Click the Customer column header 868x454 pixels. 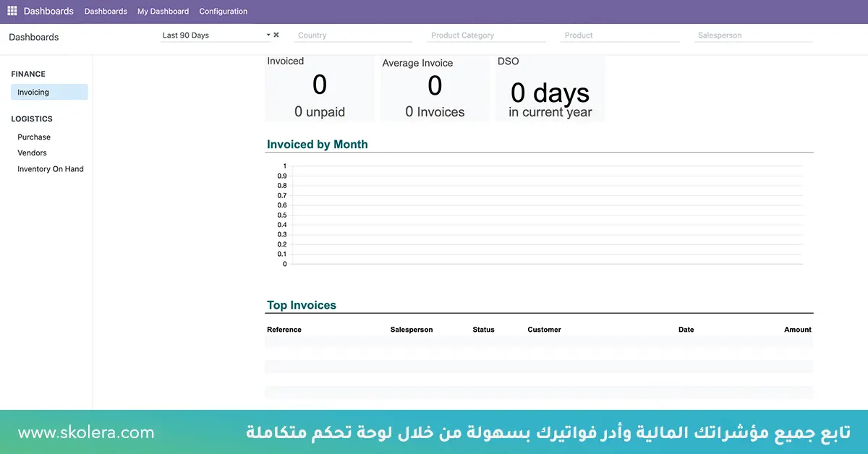coord(545,330)
